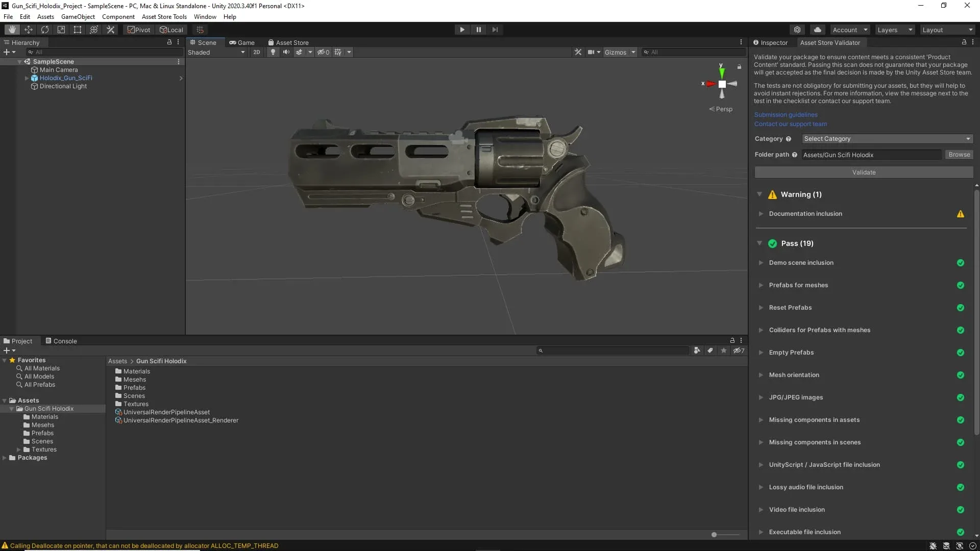This screenshot has width=980, height=551.
Task: Toggle scene grid visibility
Action: point(338,52)
